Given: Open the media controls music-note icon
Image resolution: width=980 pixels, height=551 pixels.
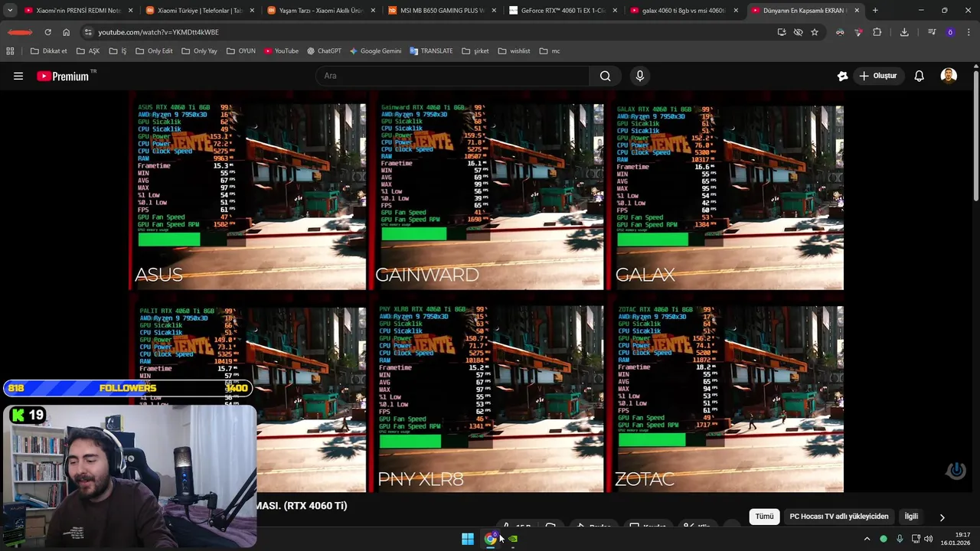Looking at the screenshot, I should pos(932,32).
